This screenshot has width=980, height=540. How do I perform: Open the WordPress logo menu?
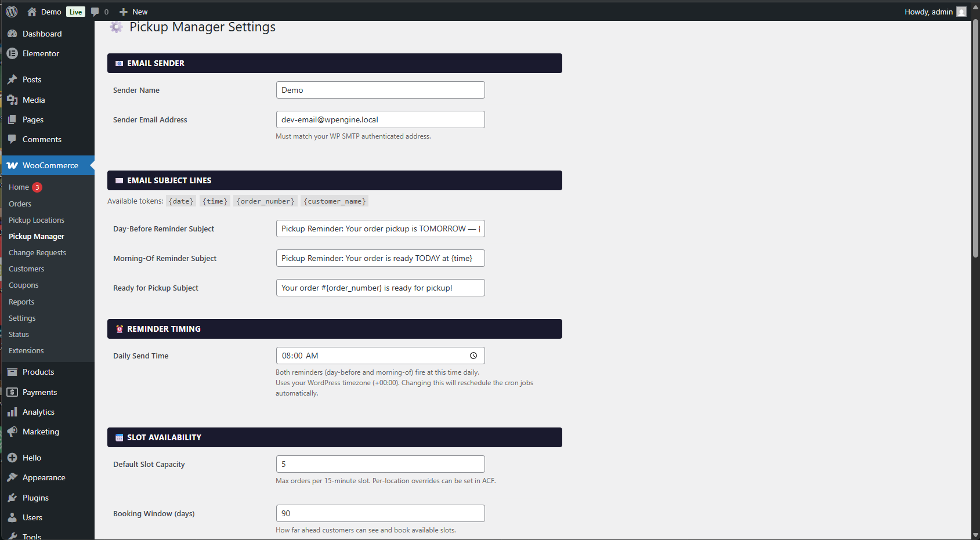click(x=12, y=12)
